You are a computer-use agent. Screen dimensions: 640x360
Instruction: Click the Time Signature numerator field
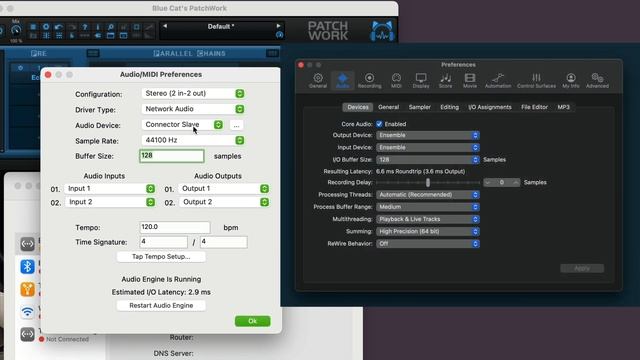point(163,242)
